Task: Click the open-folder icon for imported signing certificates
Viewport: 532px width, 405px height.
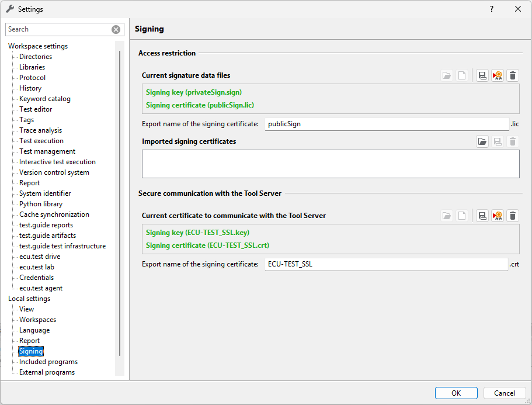Action: pyautogui.click(x=482, y=141)
